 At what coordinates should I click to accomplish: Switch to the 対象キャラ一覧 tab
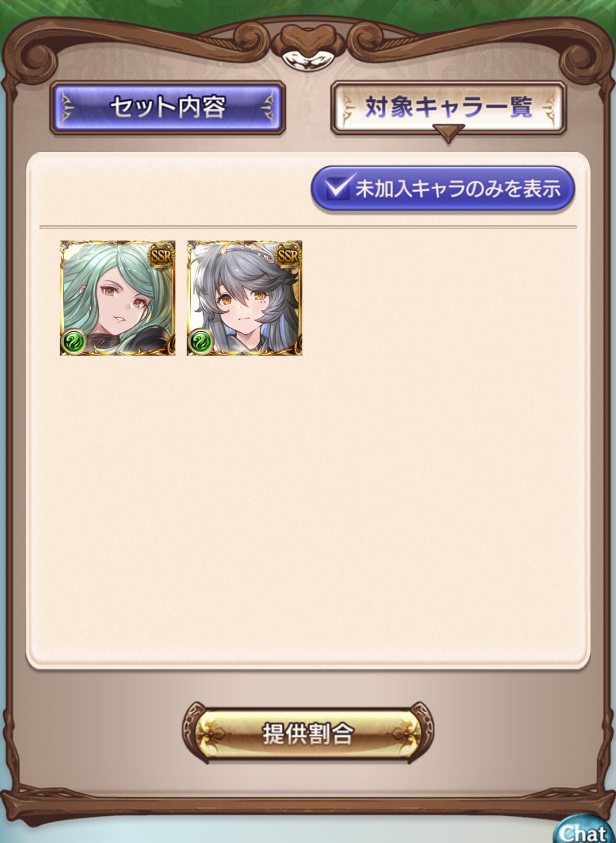coord(448,107)
